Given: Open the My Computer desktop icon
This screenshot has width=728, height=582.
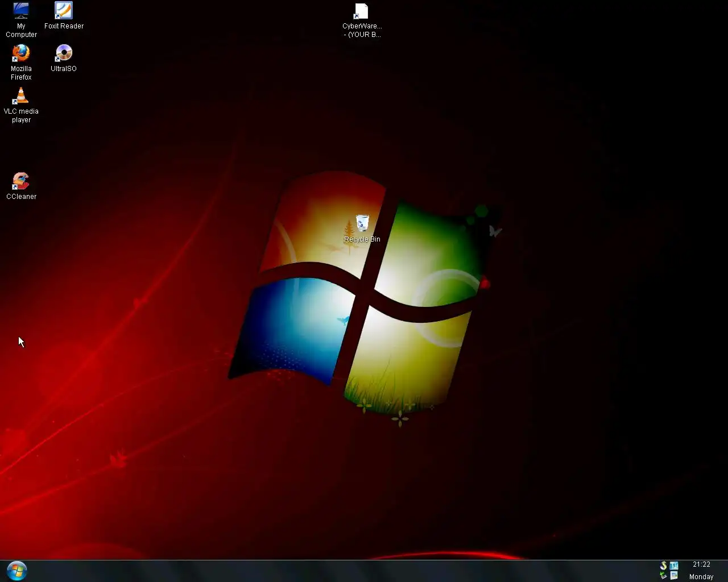Looking at the screenshot, I should coord(21,19).
